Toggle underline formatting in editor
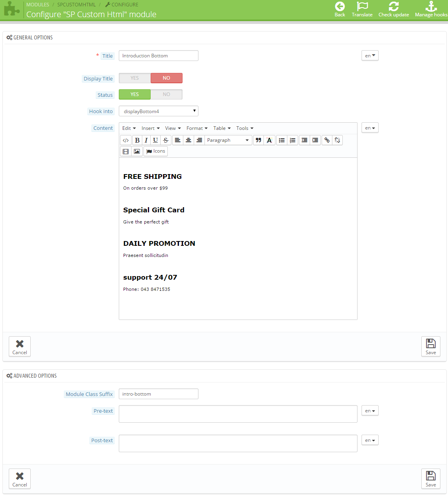This screenshot has height=496, width=448. pos(155,140)
